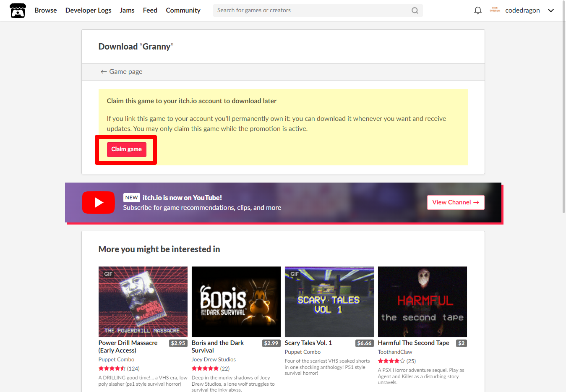Return to the Game page link
This screenshot has width=566, height=392.
click(121, 72)
